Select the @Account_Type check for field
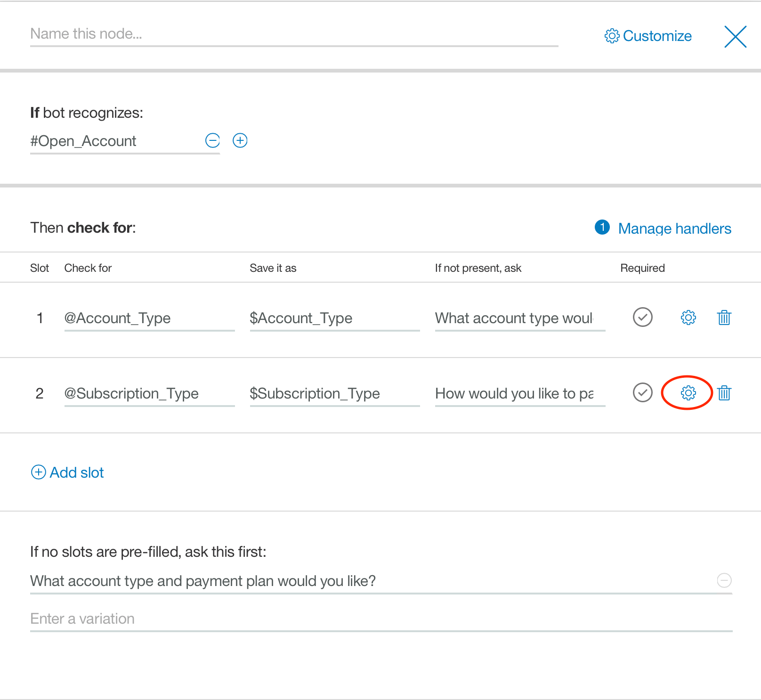Screen dimensions: 761x700 click(x=149, y=318)
